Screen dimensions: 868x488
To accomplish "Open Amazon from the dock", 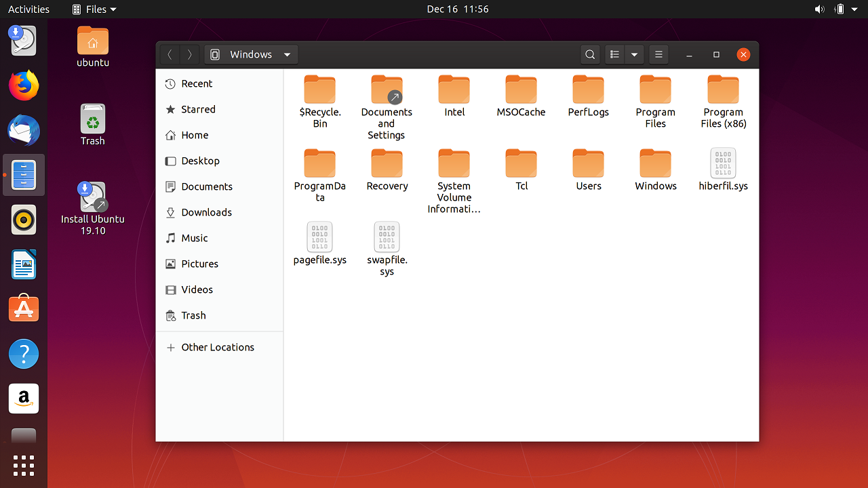I will 24,399.
